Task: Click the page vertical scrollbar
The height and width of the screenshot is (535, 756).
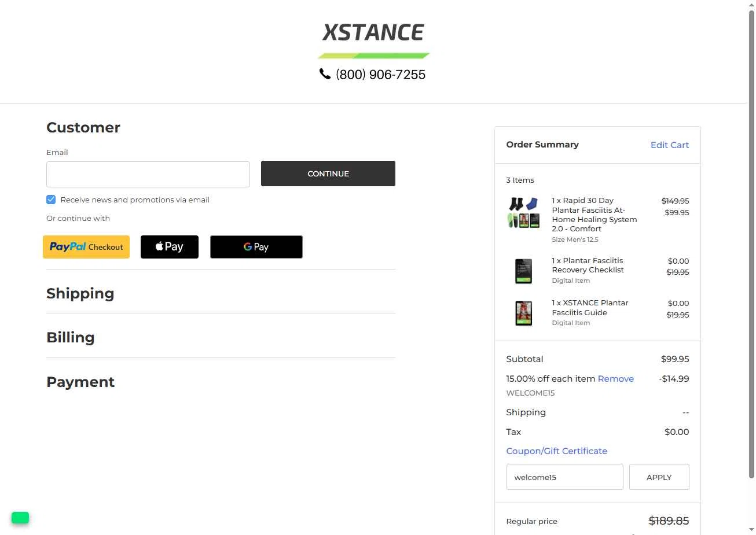Action: (751, 243)
